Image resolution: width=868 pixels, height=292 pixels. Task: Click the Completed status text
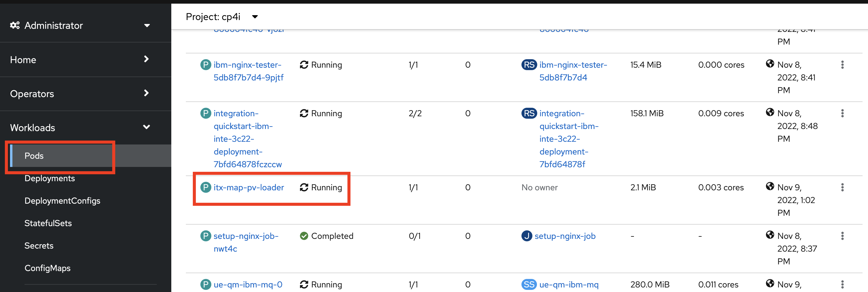pos(332,236)
